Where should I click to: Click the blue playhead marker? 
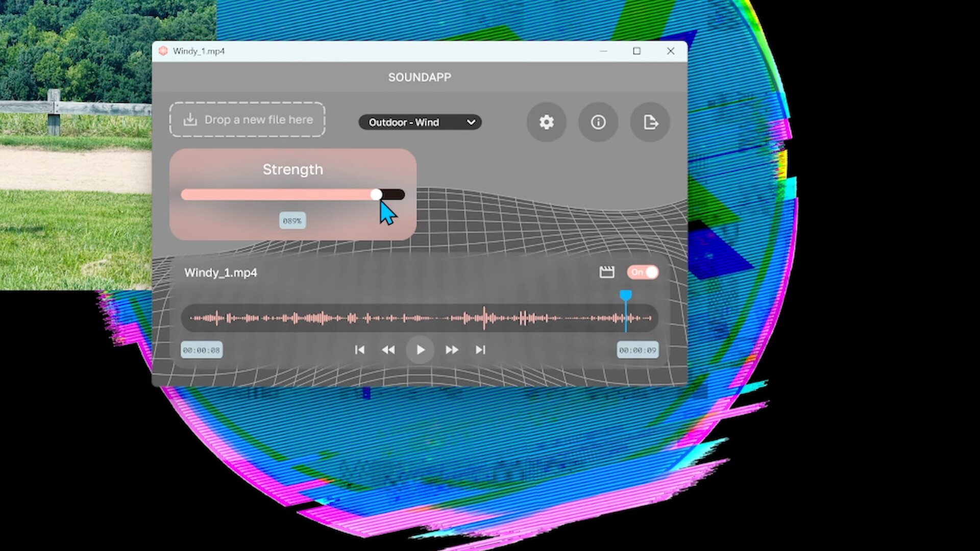(626, 295)
